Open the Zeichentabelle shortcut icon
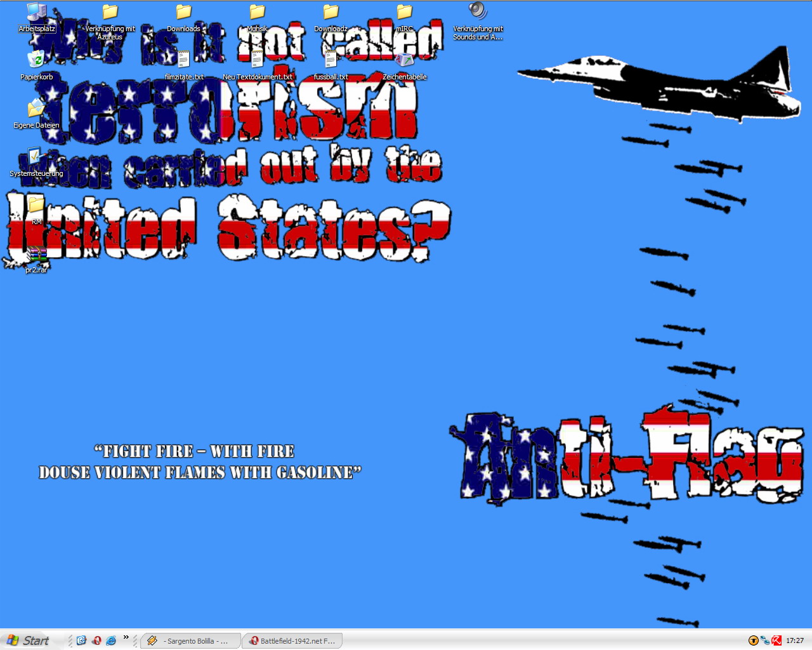The image size is (812, 650). pos(404,66)
